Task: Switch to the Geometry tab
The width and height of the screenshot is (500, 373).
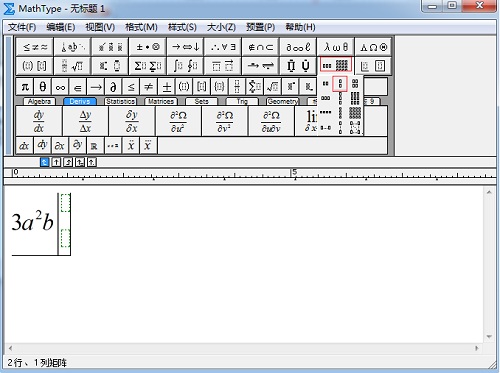Action: tap(283, 101)
